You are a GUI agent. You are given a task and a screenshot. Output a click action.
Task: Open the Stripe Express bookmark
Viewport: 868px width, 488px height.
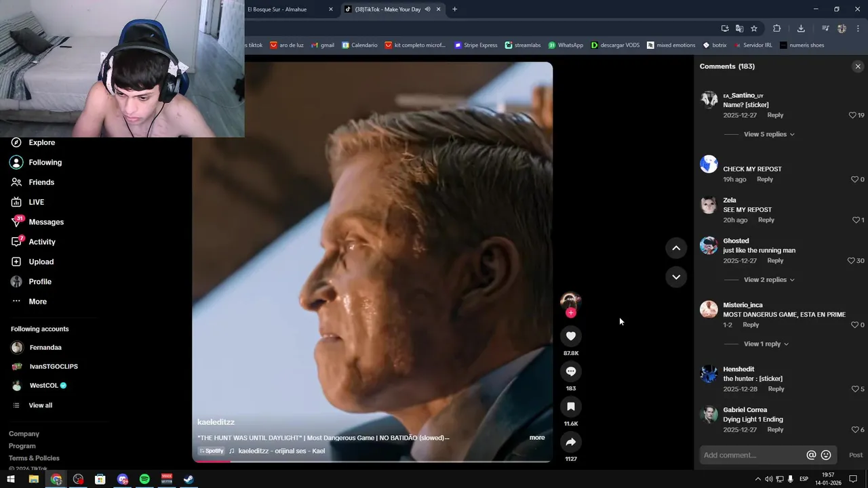[476, 45]
